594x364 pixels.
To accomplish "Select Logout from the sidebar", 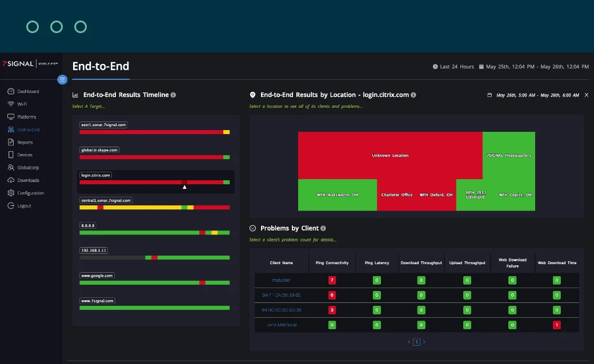I will click(x=24, y=205).
